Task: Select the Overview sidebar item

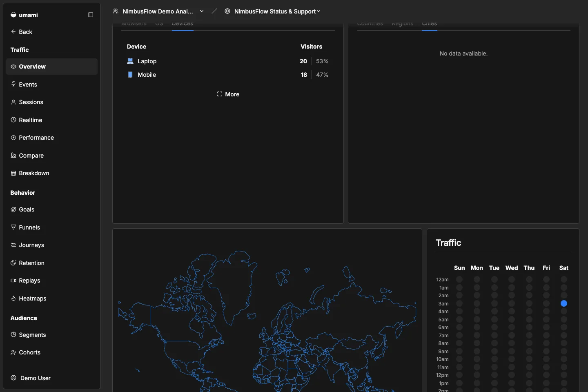Action: [52, 67]
